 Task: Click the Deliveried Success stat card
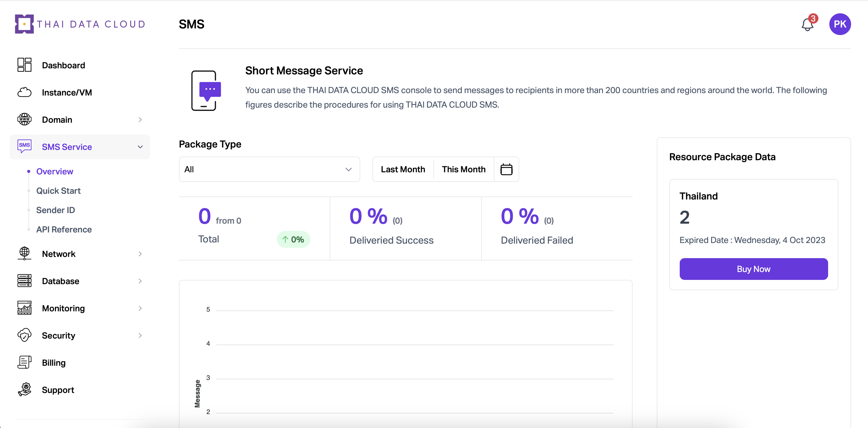405,228
